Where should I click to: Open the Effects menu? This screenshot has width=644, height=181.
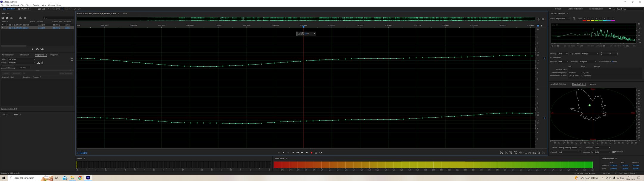[x=28, y=5]
